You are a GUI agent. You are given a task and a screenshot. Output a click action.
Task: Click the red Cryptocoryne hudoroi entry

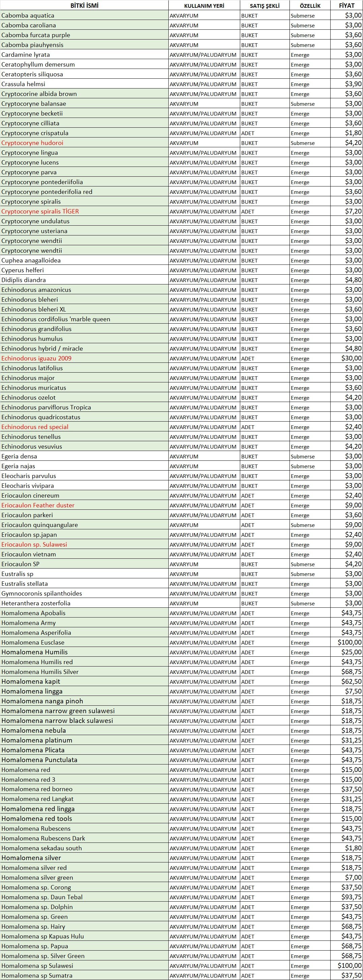pos(32,143)
